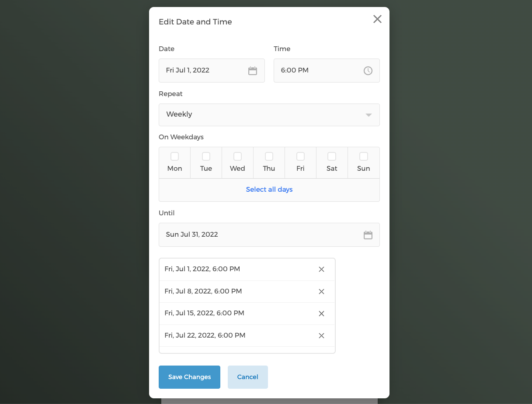532x404 pixels.
Task: Remove the Fri, Jul 1, 2022 occurrence
Action: click(x=321, y=269)
